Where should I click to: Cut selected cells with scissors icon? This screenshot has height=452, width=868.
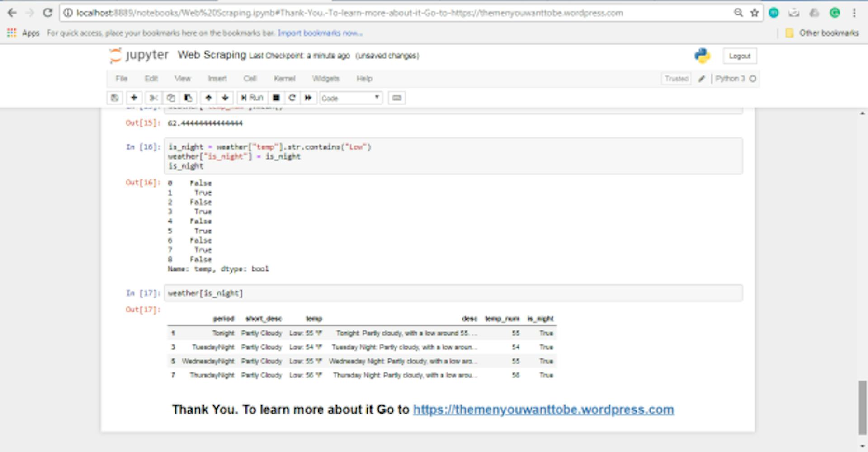[154, 98]
